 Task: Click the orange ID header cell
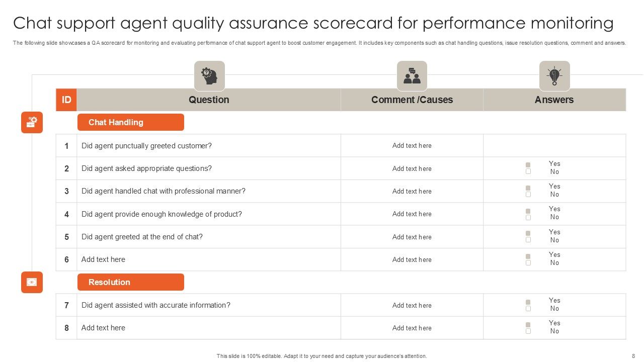(x=66, y=100)
